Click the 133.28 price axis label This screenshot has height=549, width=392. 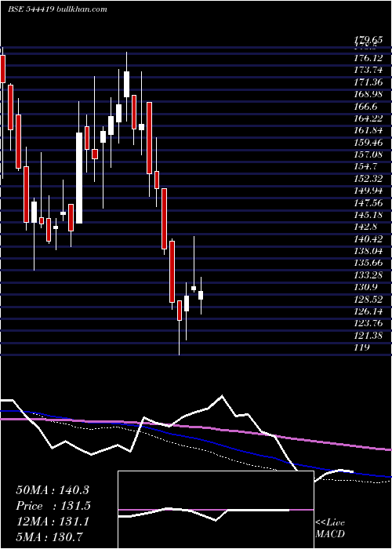point(368,275)
